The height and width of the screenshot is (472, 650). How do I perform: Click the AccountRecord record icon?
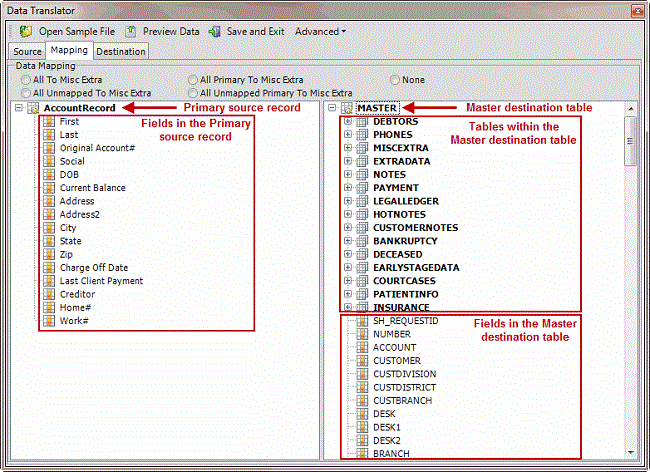pos(34,108)
